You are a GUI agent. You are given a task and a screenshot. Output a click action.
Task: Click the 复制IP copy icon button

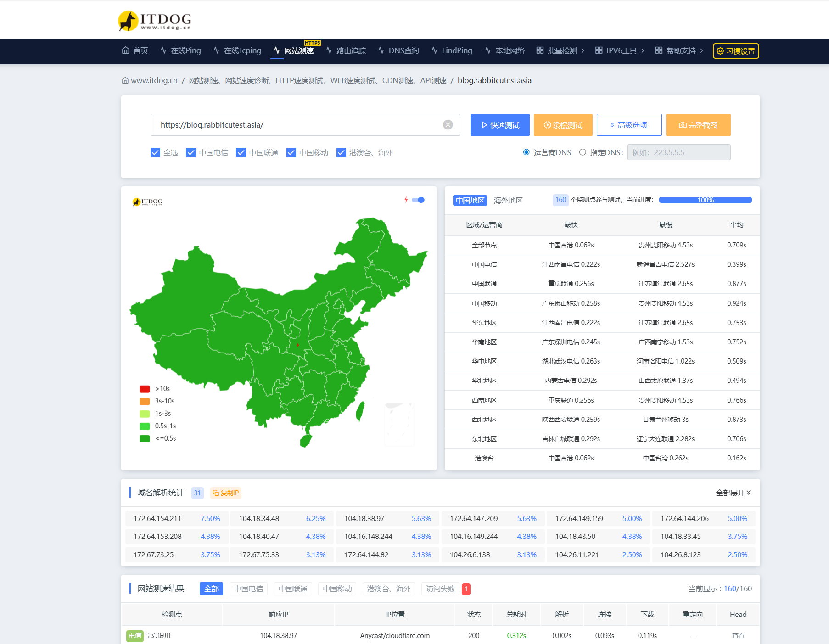(x=225, y=493)
